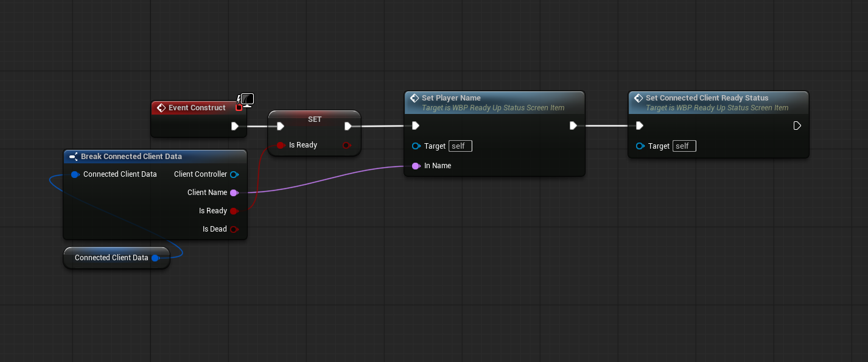
Task: Click the client-only monitor icon on Event Construct
Action: point(247,99)
